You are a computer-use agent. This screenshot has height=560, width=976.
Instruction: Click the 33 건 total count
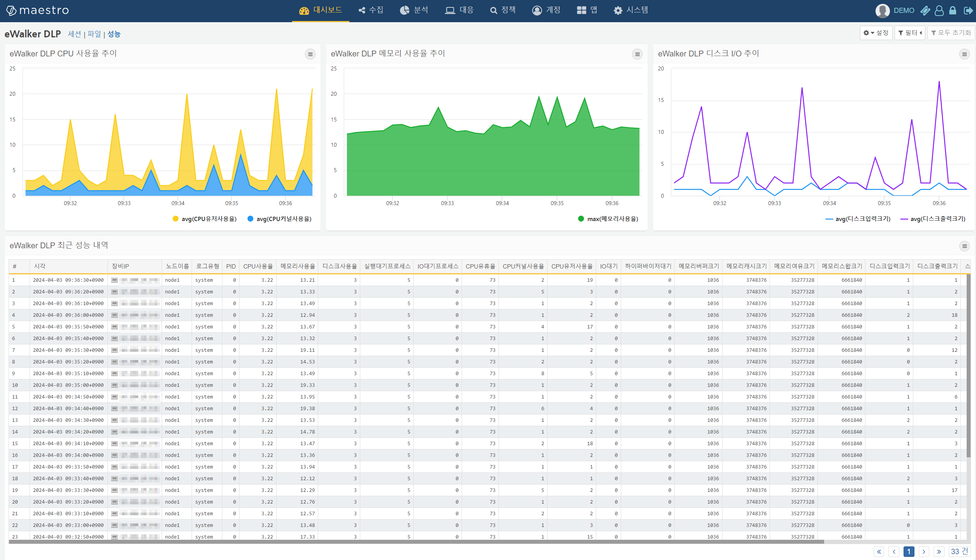coord(959,551)
